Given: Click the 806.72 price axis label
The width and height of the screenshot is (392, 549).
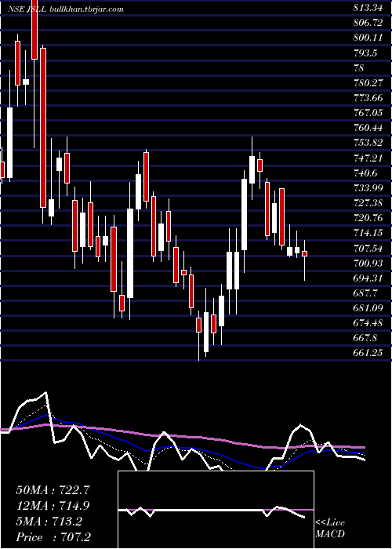Looking at the screenshot, I should 368,23.
